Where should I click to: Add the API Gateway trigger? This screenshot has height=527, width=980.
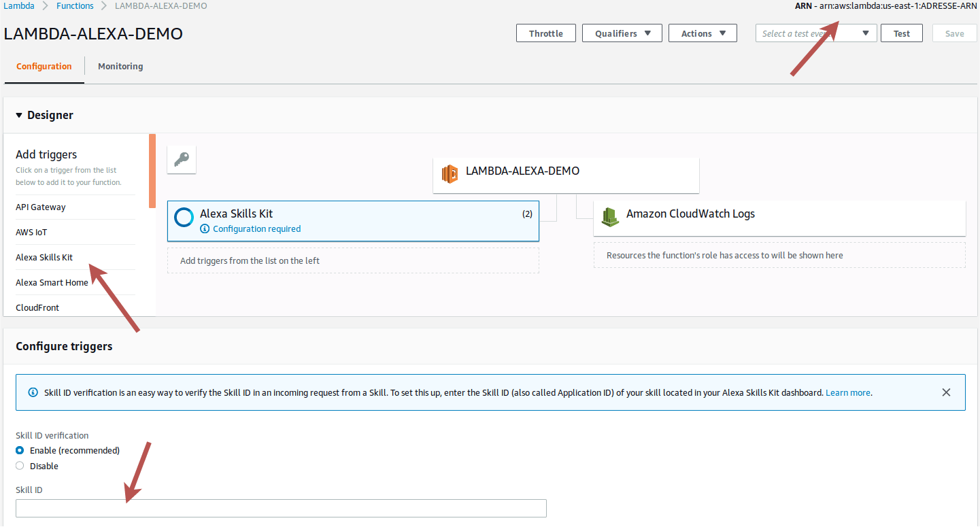[x=41, y=207]
